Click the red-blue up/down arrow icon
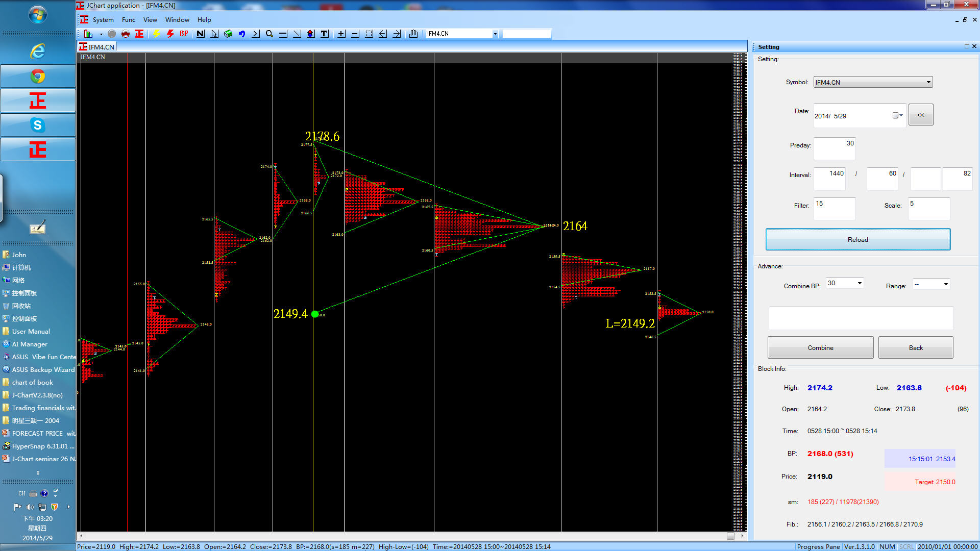Screen dimensions: 980x551 pyautogui.click(x=310, y=34)
